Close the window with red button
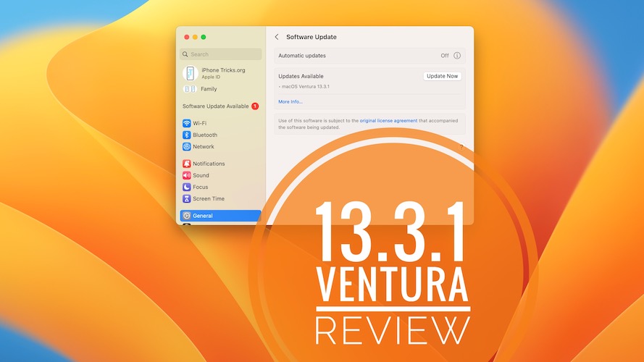Screen dimensions: 644x362 (186, 37)
